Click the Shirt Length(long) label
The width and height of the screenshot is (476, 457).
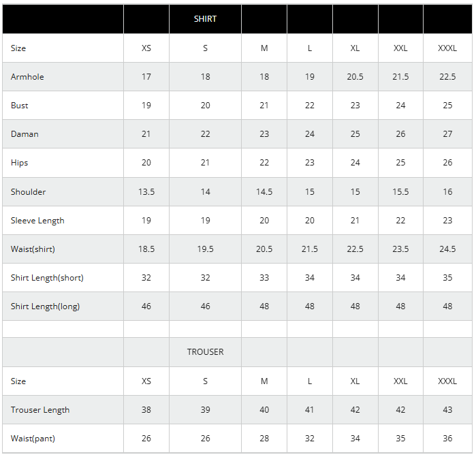[x=45, y=306]
